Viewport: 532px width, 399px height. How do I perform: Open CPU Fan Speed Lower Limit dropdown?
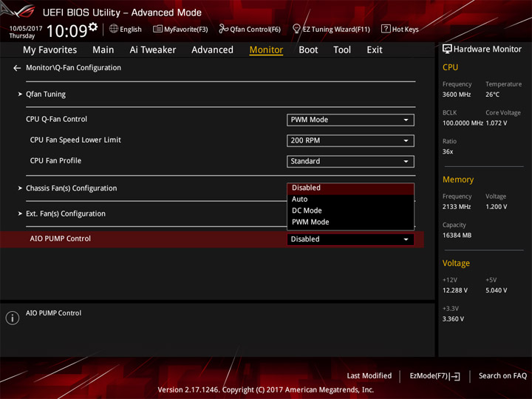(x=350, y=140)
